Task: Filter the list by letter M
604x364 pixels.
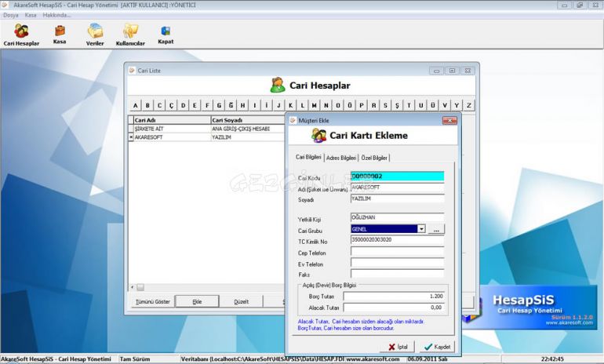Action: (315, 105)
